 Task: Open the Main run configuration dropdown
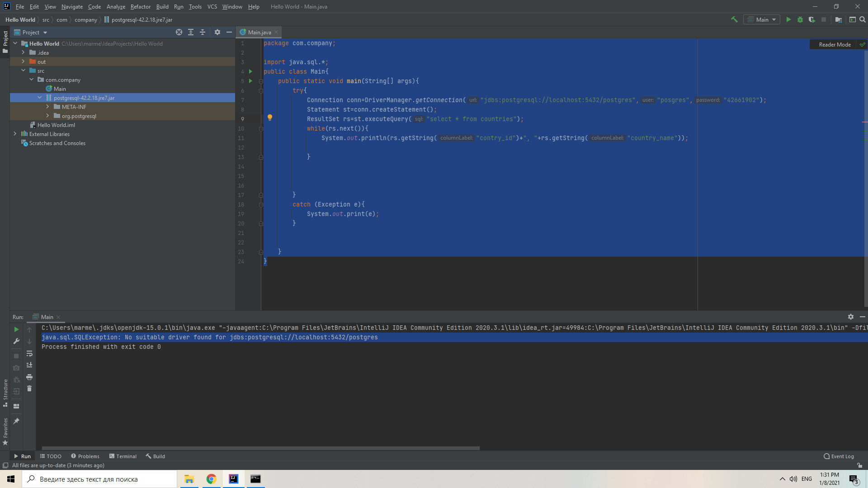coord(762,19)
